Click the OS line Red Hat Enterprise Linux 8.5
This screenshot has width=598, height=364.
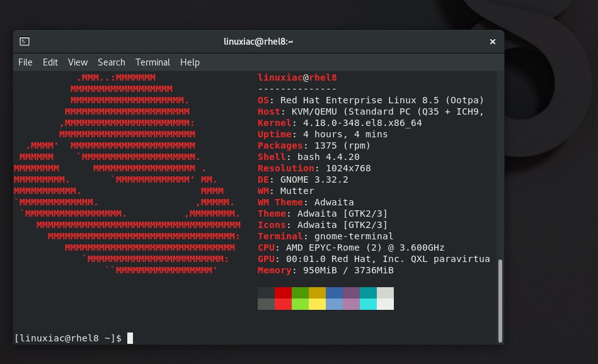pyautogui.click(x=371, y=100)
